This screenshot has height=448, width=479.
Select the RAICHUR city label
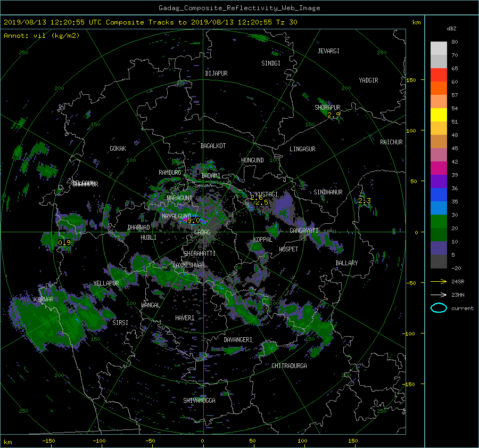tap(391, 142)
